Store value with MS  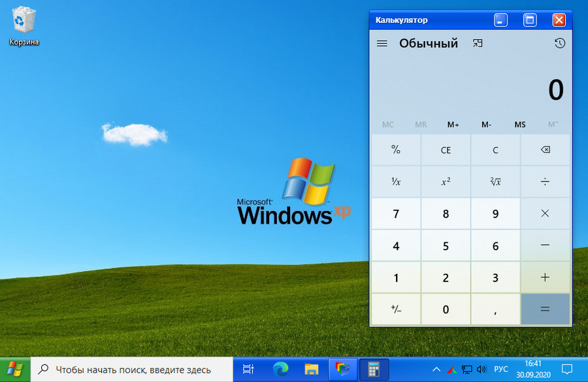coord(520,125)
